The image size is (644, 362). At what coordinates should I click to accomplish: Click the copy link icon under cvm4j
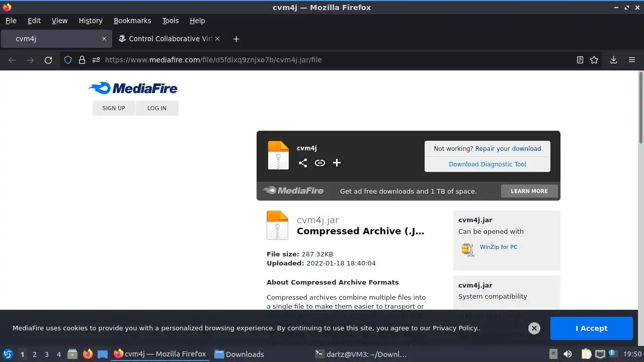point(320,163)
